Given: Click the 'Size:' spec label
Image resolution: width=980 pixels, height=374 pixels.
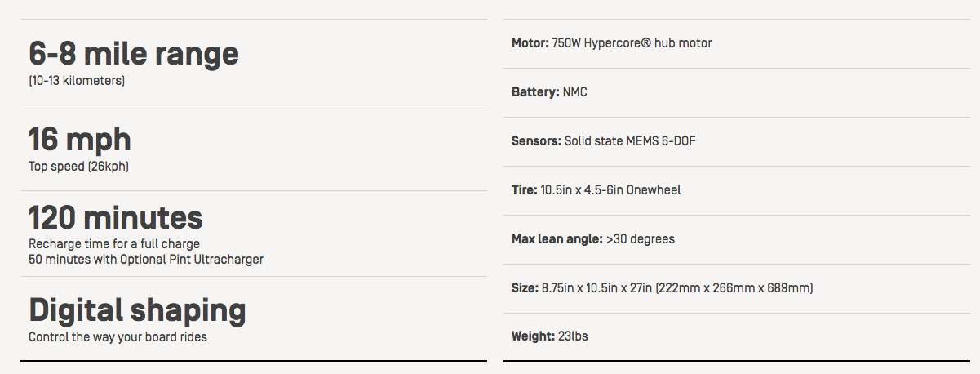Looking at the screenshot, I should [x=525, y=288].
